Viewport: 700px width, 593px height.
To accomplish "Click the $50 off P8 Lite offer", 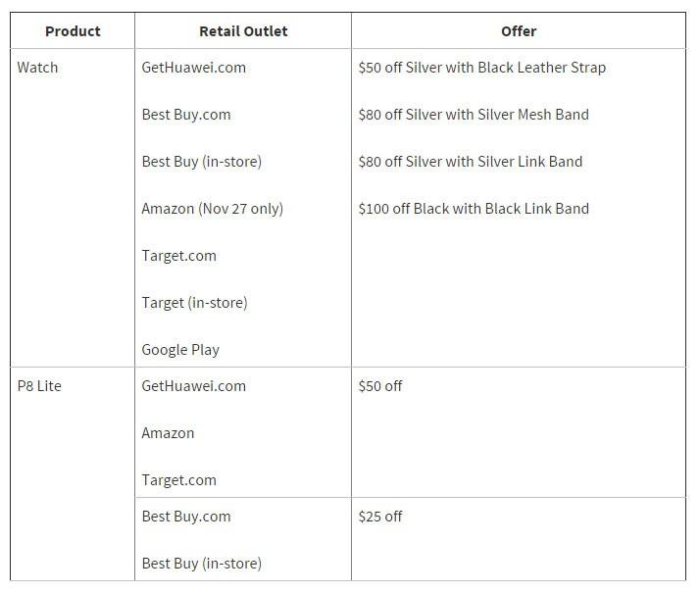I will point(380,386).
